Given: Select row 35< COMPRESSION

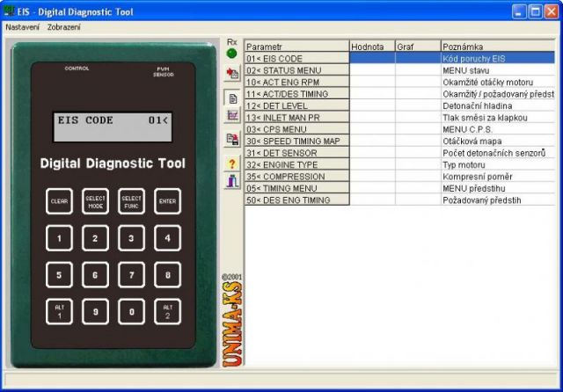Looking at the screenshot, I should click(x=399, y=177).
